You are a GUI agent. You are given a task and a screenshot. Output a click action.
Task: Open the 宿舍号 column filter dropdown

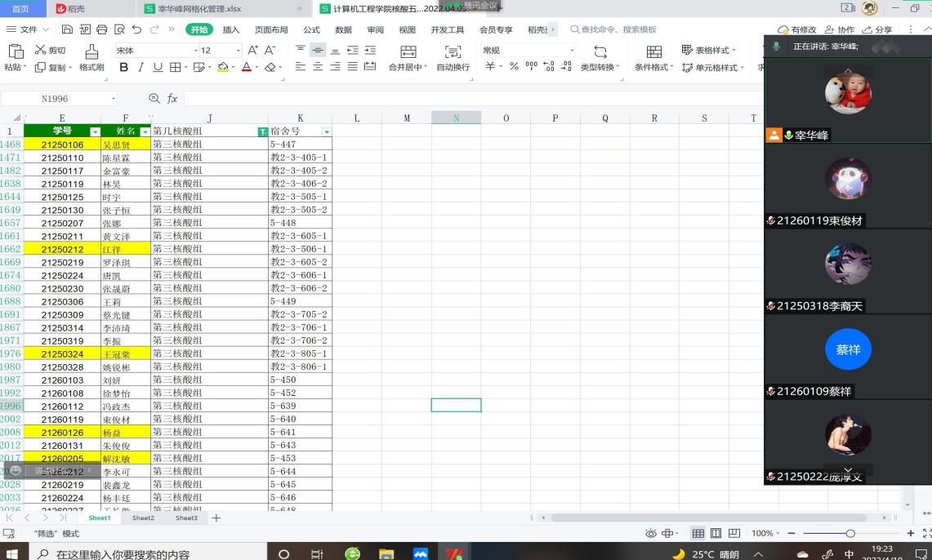(326, 131)
